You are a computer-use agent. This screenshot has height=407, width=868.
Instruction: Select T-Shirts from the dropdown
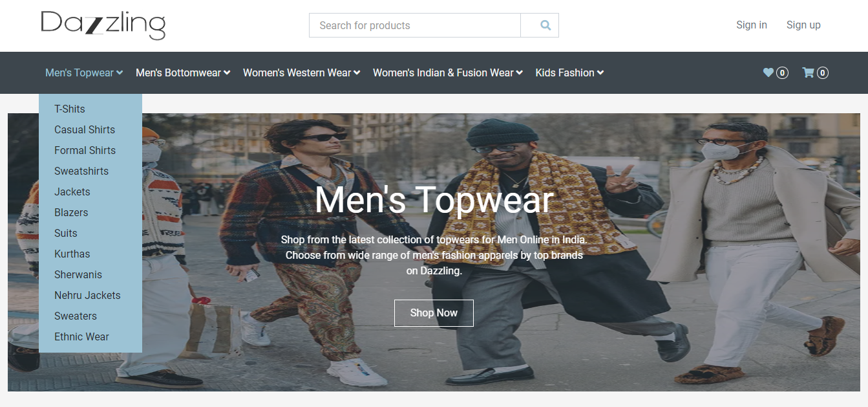70,109
